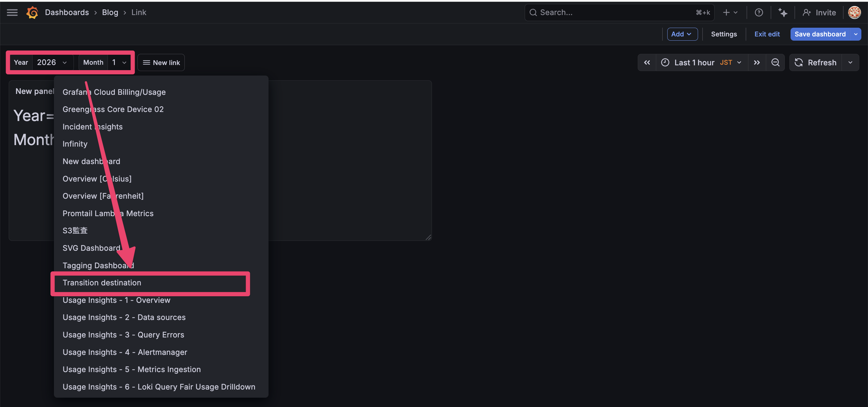Click your pizza profile avatar
The image size is (868, 407).
tap(854, 12)
